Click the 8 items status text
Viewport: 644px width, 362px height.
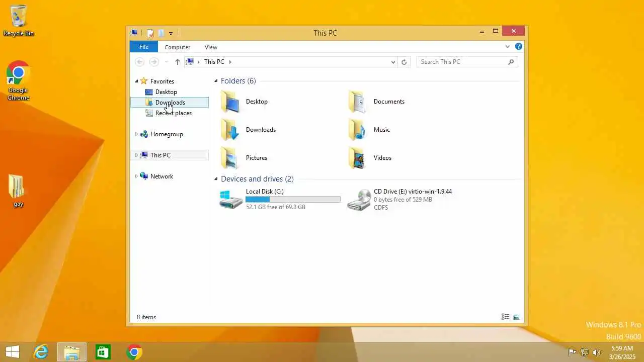146,317
